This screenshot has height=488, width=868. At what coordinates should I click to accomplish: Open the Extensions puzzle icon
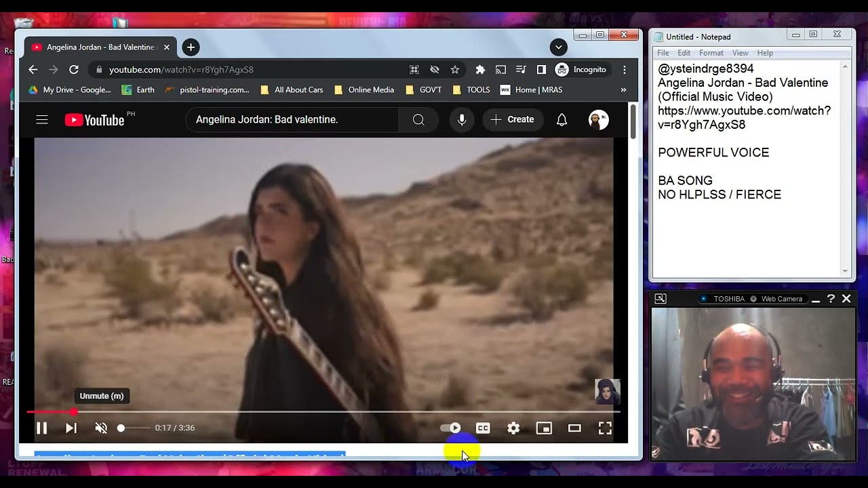click(480, 69)
